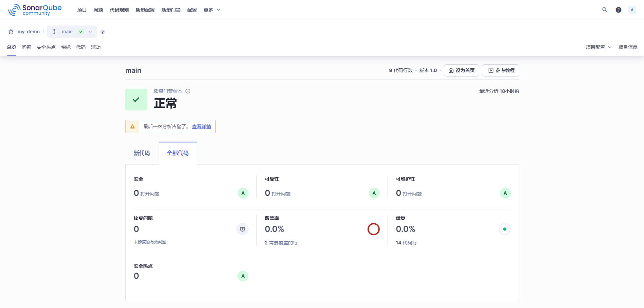Click the 查看详情 link
This screenshot has height=308, width=644.
(201, 126)
